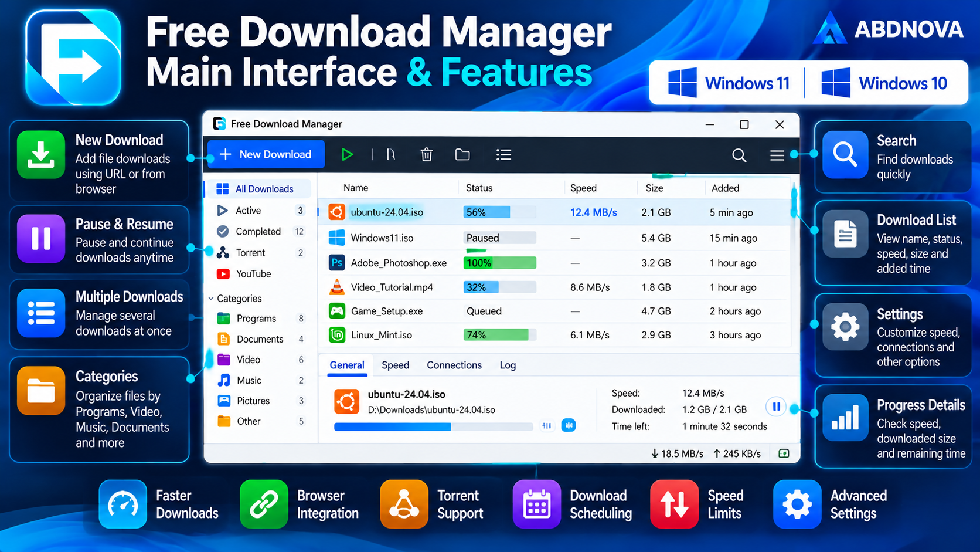Screen dimensions: 980x552
Task: Open the Documents category
Action: point(258,339)
